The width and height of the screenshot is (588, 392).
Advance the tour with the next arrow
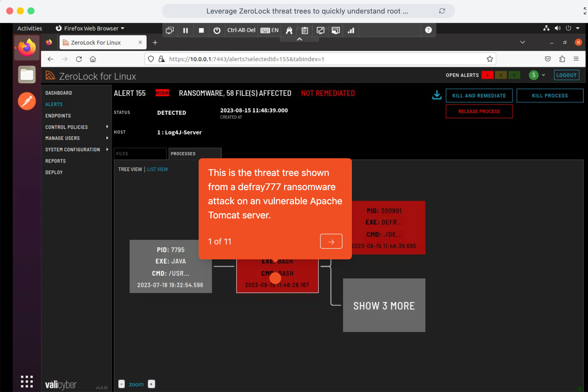[x=331, y=241]
